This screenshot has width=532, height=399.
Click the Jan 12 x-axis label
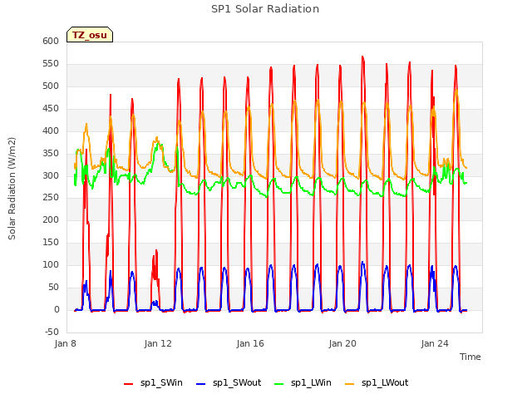coord(158,343)
